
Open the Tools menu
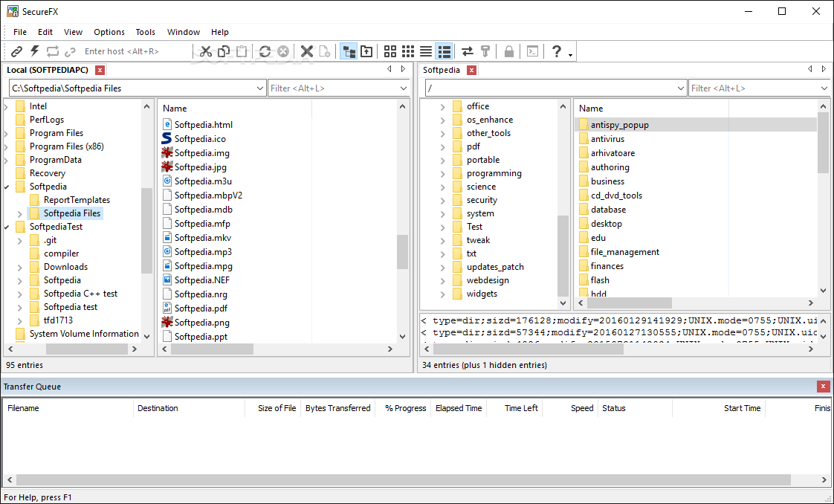click(145, 32)
